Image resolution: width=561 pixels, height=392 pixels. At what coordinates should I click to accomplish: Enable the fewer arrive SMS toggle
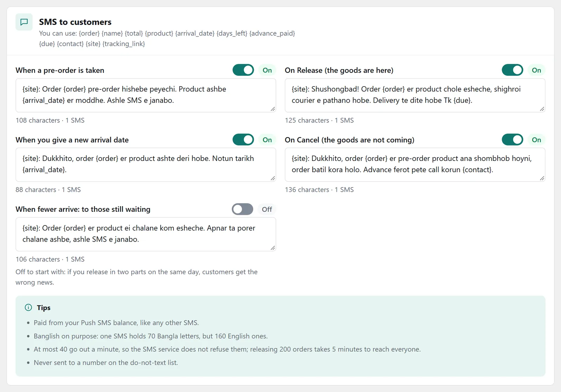coord(243,209)
